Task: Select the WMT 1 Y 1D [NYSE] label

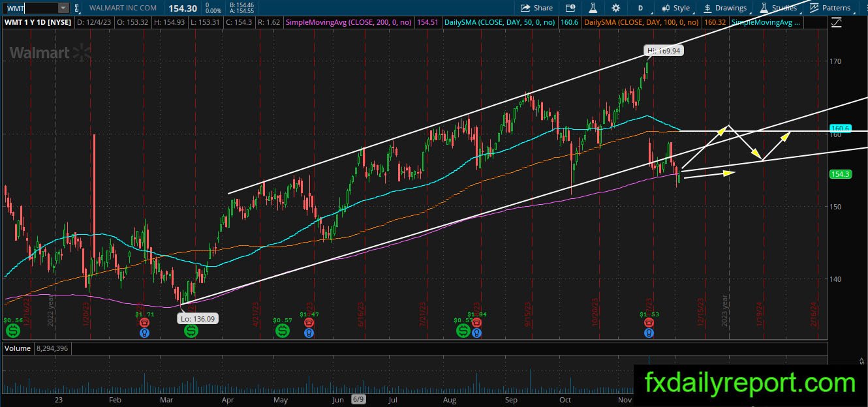Action: (x=39, y=22)
